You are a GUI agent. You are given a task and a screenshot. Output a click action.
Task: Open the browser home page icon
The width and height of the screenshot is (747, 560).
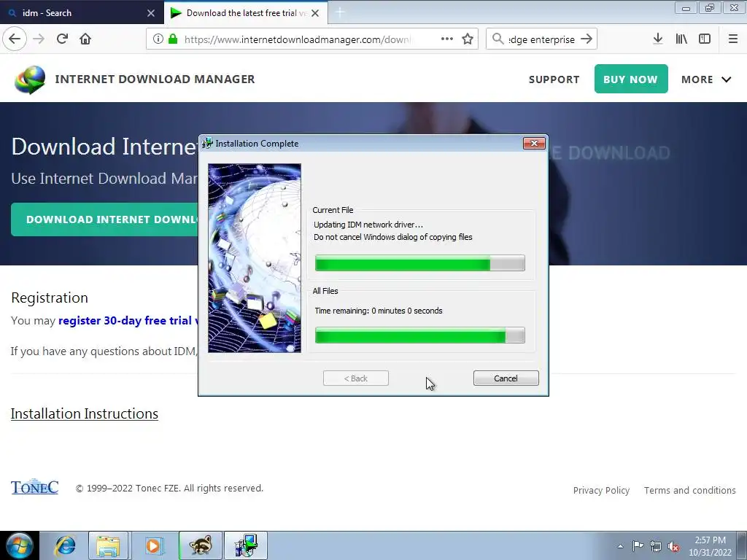85,39
